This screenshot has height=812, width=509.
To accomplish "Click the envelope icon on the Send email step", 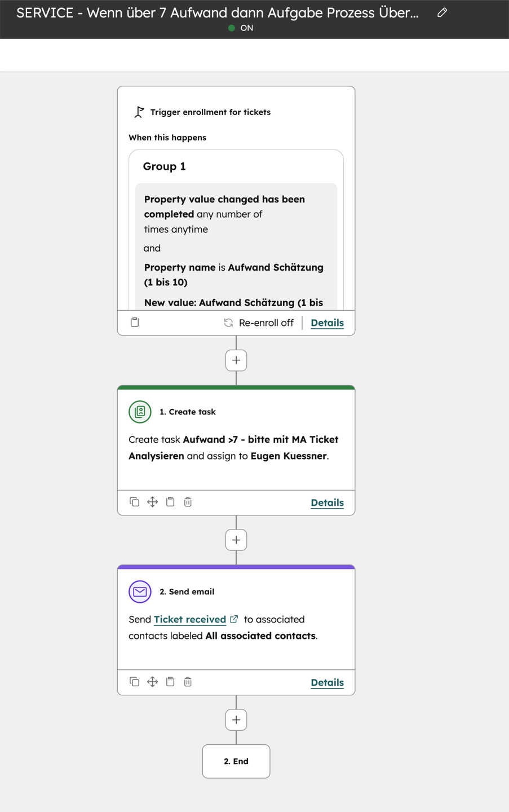I will click(x=139, y=592).
